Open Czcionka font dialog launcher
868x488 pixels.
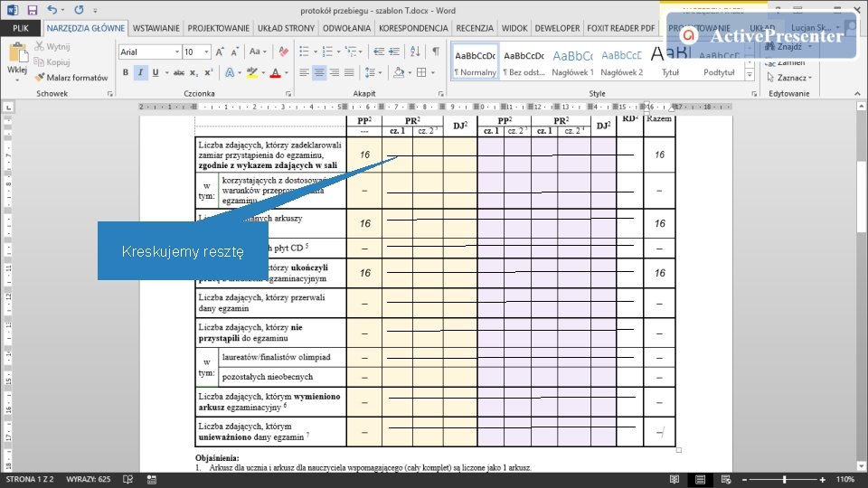[288, 94]
